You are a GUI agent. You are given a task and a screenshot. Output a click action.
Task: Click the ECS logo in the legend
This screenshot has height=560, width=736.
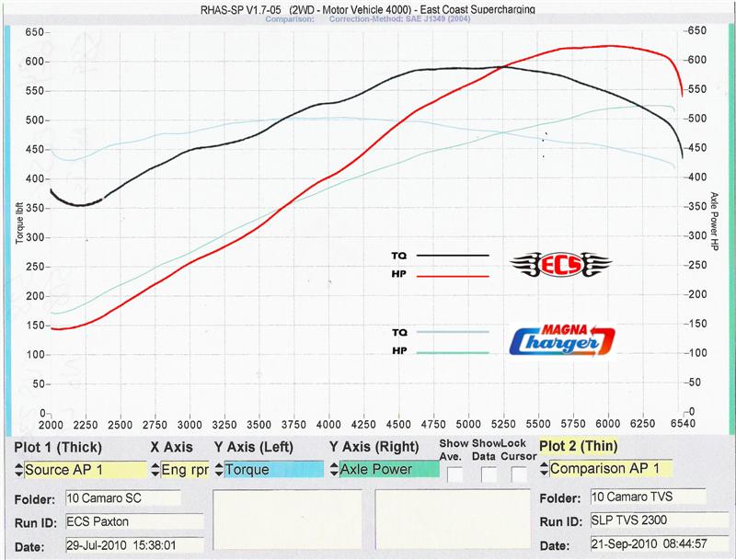point(560,266)
